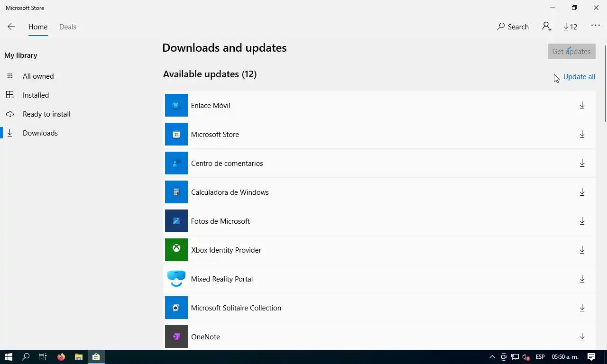Download the OneNote update
This screenshot has height=364, width=607.
pyautogui.click(x=582, y=337)
